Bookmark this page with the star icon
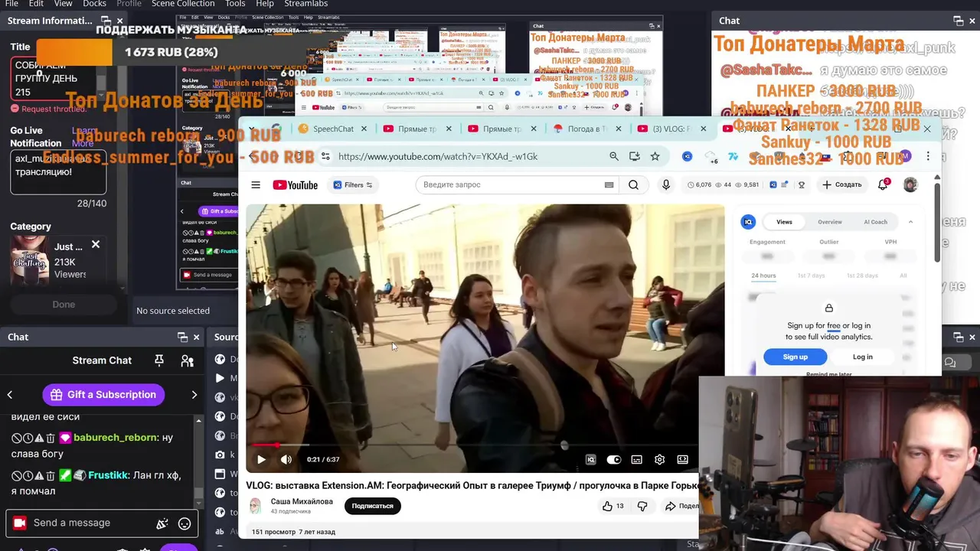 (x=655, y=156)
